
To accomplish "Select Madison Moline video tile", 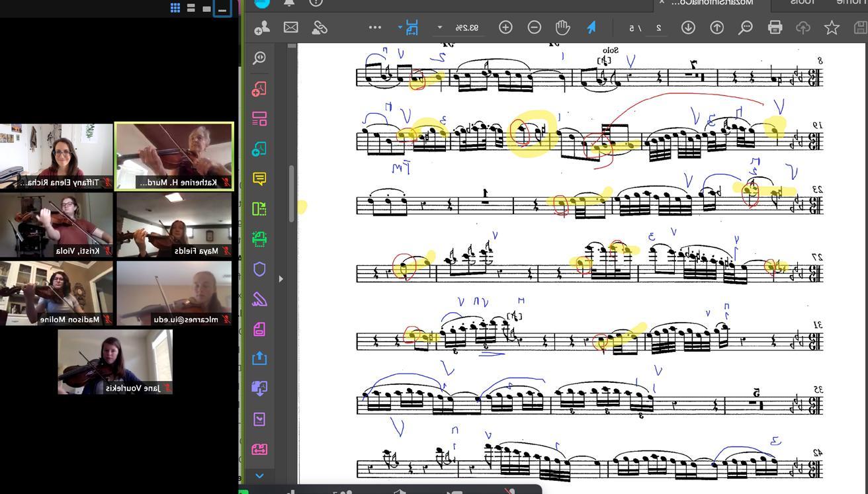I will pos(56,293).
